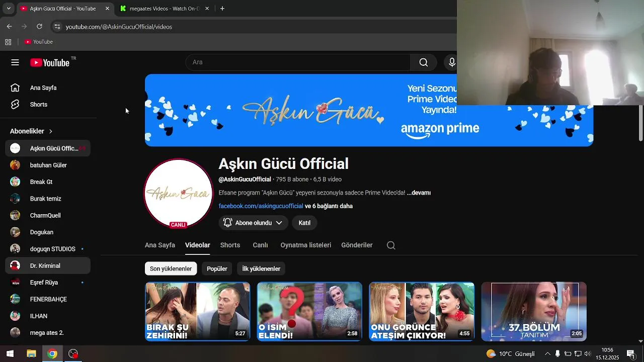
Task: Open the Gönderiler tab
Action: coord(357,245)
